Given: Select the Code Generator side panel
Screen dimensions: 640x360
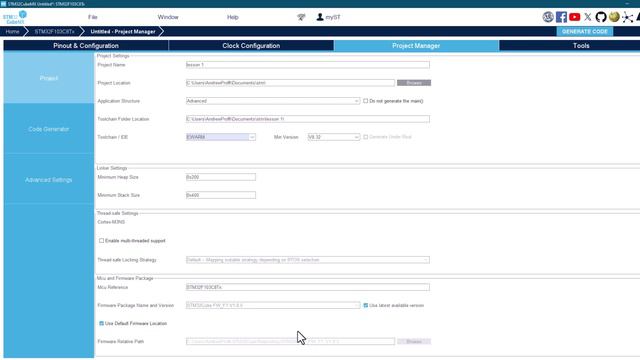Looking at the screenshot, I should click(49, 129).
